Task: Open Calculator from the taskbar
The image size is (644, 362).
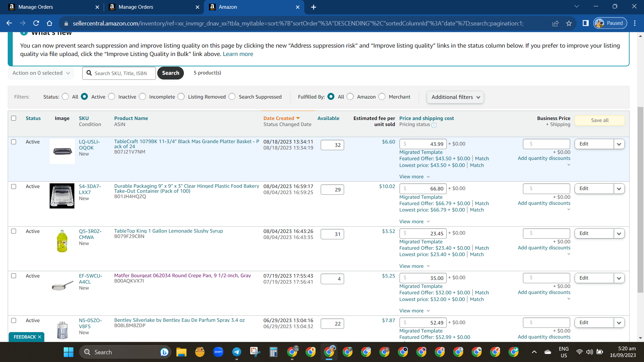Action: (x=274, y=352)
